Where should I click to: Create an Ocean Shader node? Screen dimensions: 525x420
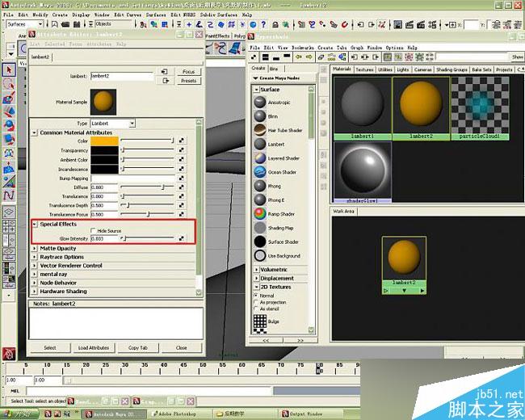click(x=275, y=172)
